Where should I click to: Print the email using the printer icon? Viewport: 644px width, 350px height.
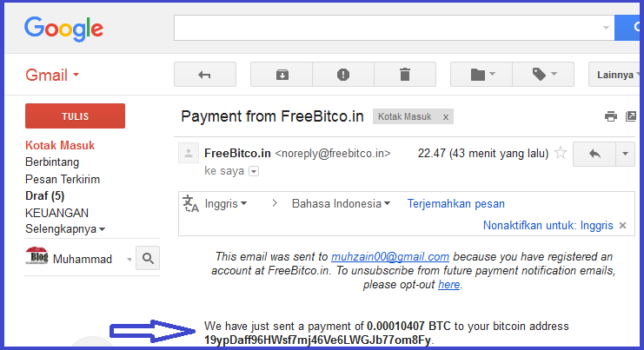611,116
